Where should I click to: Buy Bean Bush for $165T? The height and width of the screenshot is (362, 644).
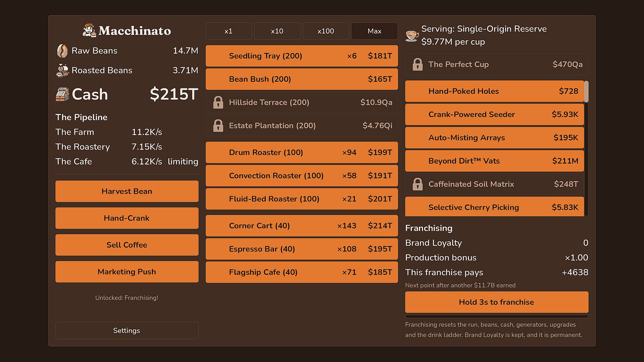pos(302,79)
